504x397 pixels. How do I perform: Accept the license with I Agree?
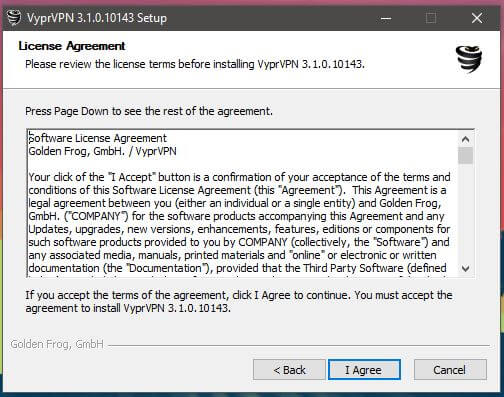click(x=364, y=370)
